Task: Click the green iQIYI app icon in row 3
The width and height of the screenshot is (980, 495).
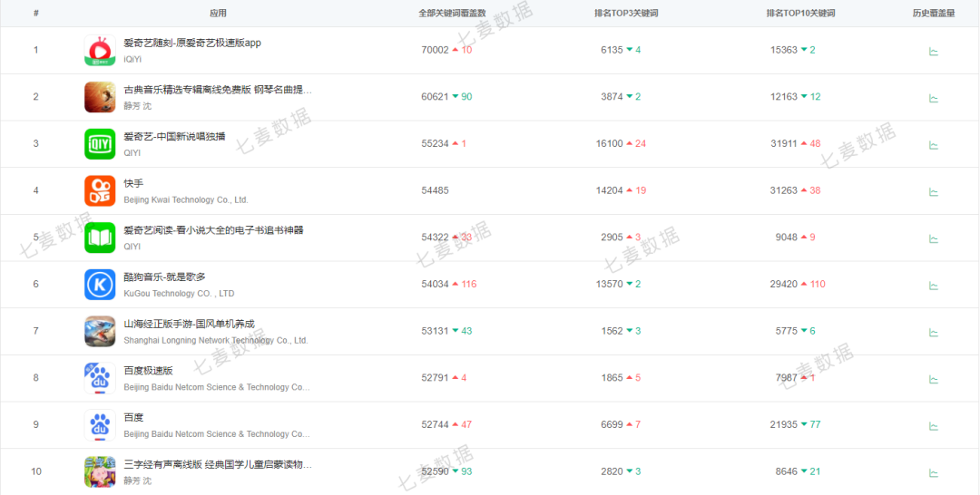Action: 100,143
